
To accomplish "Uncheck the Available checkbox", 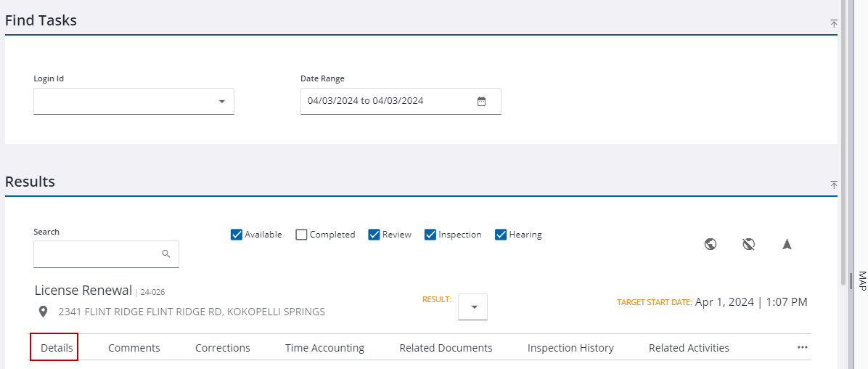I will (x=236, y=235).
